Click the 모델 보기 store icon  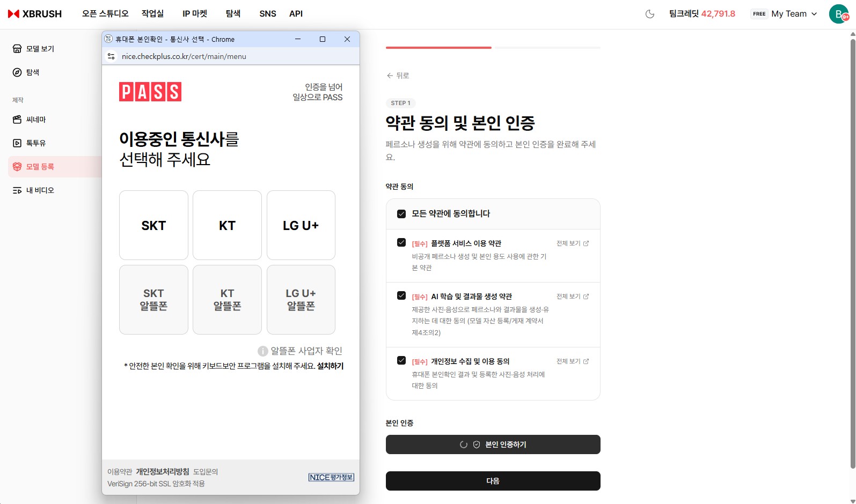(17, 49)
